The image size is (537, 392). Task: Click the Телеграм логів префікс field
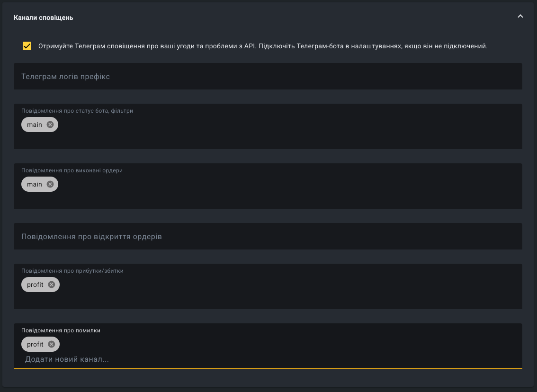point(268,76)
